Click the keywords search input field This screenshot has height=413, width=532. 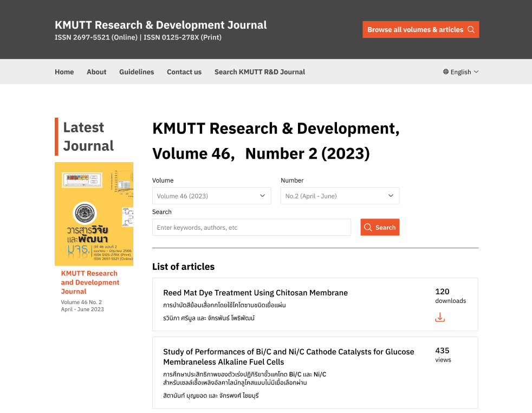(251, 227)
